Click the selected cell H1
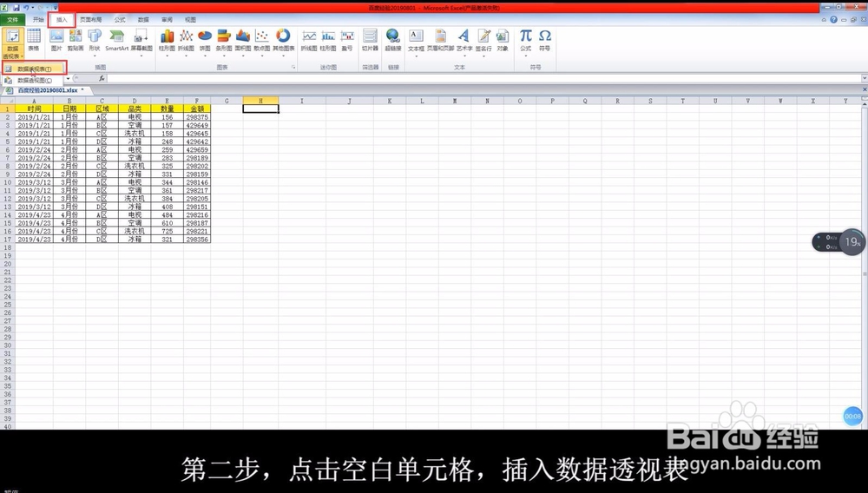Viewport: 868px width, 493px height. (x=260, y=109)
